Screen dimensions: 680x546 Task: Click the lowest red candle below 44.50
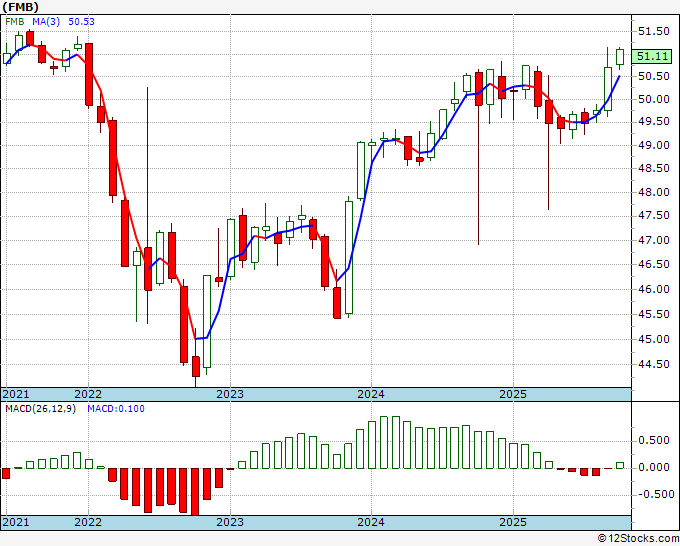tap(196, 366)
